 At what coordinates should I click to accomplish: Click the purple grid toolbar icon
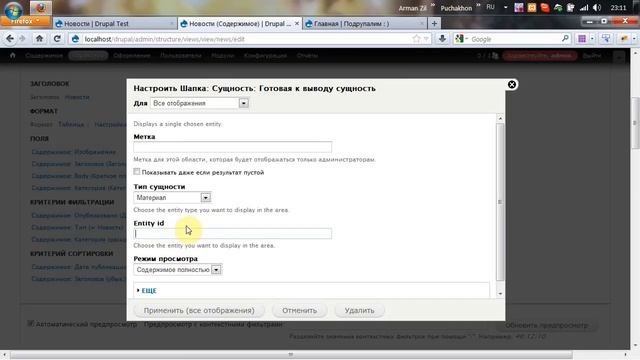click(x=582, y=39)
